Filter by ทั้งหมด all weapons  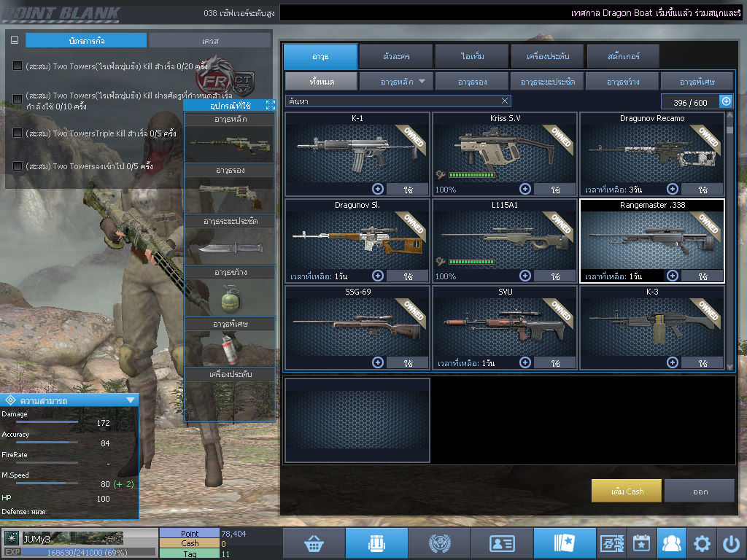click(x=322, y=82)
